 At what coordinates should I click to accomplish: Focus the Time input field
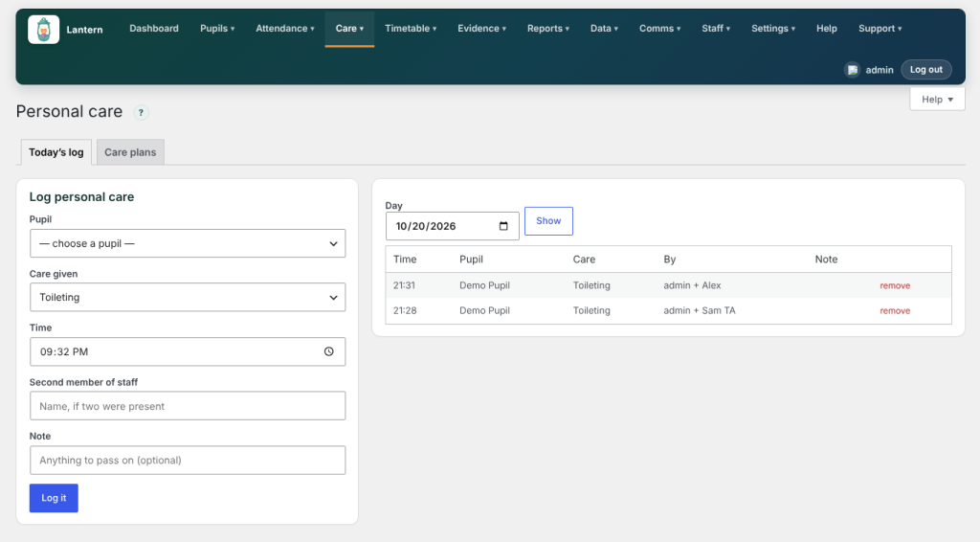188,351
